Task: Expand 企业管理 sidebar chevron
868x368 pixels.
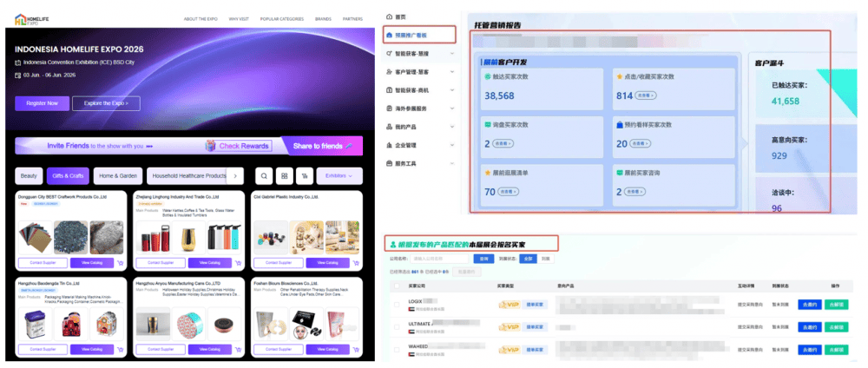Action: pos(452,145)
